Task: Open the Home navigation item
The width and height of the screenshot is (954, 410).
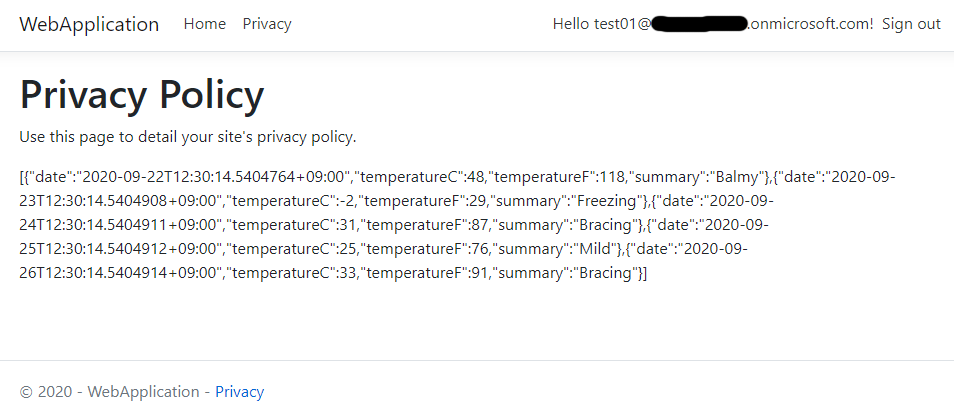Action: (204, 24)
